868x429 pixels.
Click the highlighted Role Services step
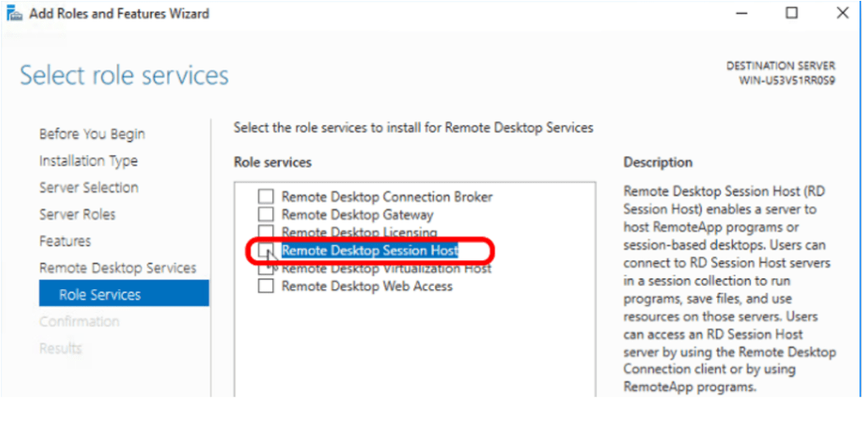[100, 295]
